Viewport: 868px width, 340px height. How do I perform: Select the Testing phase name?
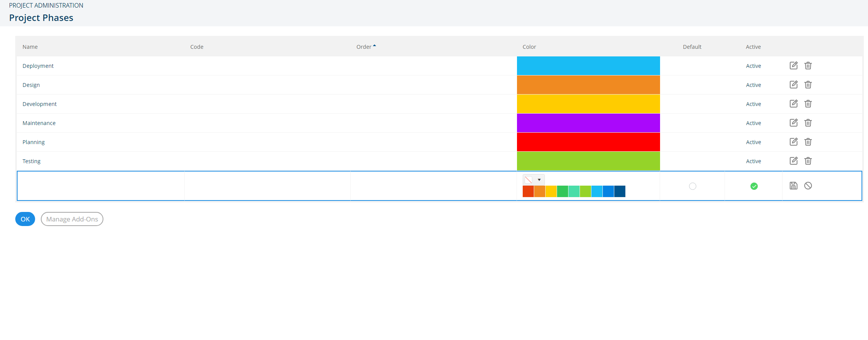32,161
